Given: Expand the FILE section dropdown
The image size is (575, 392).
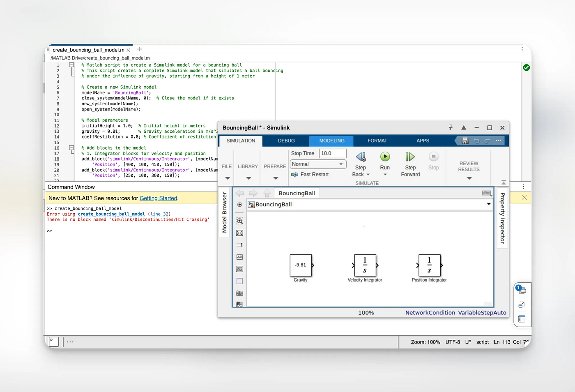Looking at the screenshot, I should pyautogui.click(x=227, y=178).
